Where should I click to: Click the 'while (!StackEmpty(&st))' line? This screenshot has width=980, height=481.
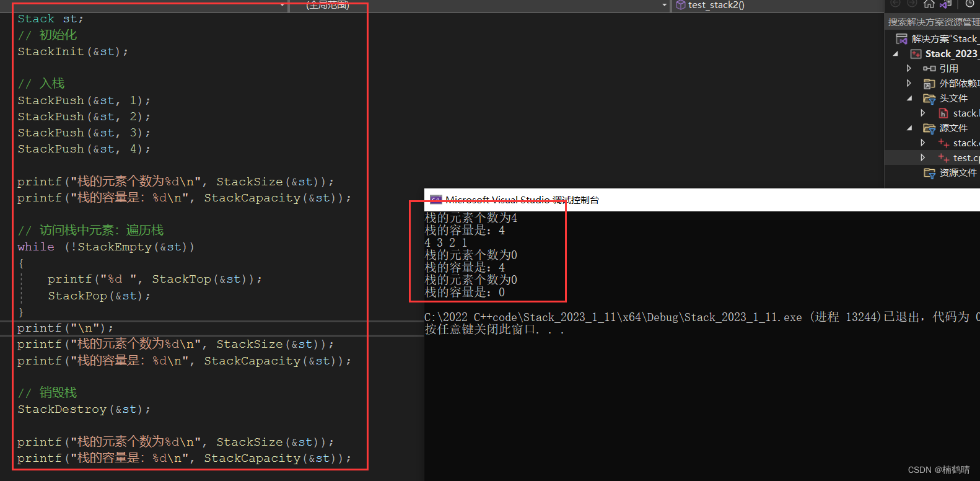coord(106,247)
